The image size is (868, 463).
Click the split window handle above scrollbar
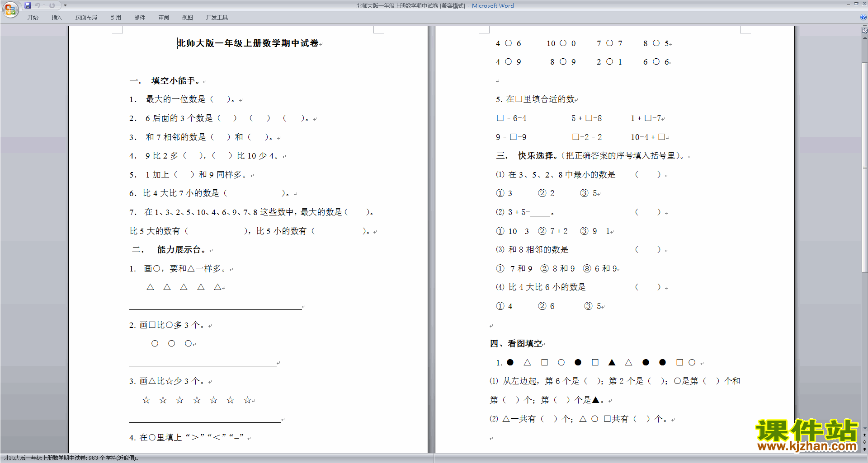[x=864, y=26]
